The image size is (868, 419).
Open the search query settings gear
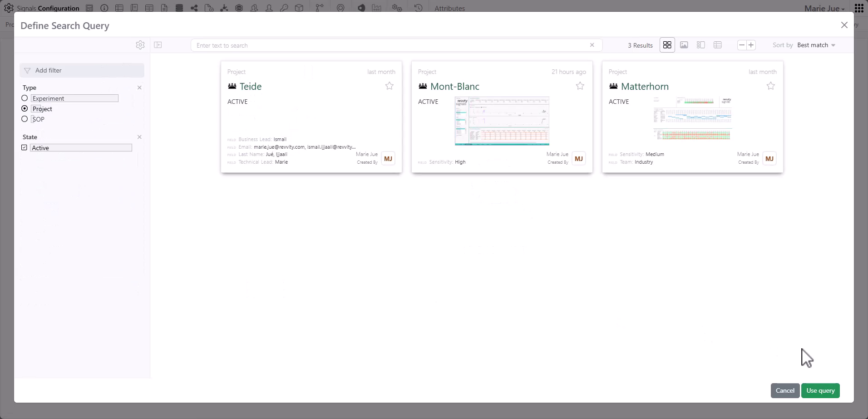click(140, 45)
